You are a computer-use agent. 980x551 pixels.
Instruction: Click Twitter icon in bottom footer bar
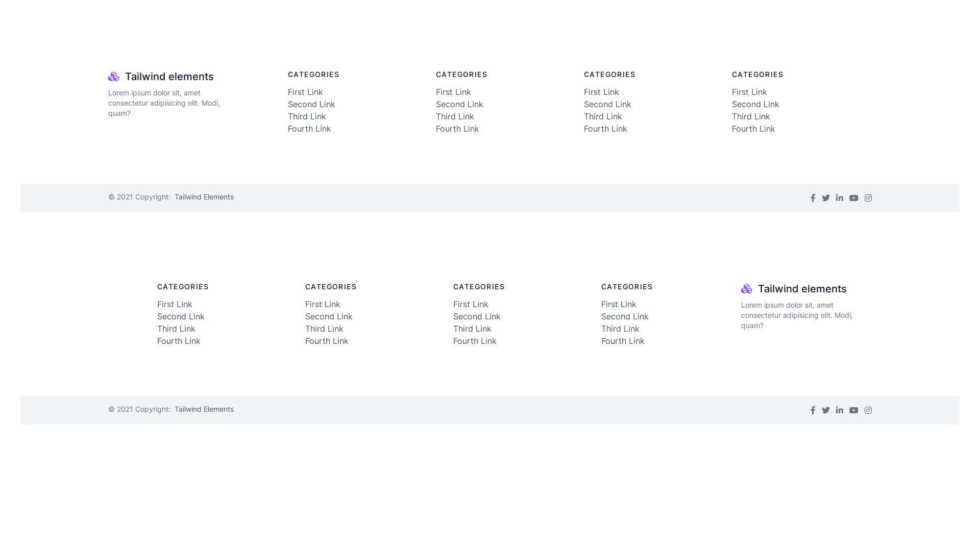pyautogui.click(x=826, y=410)
